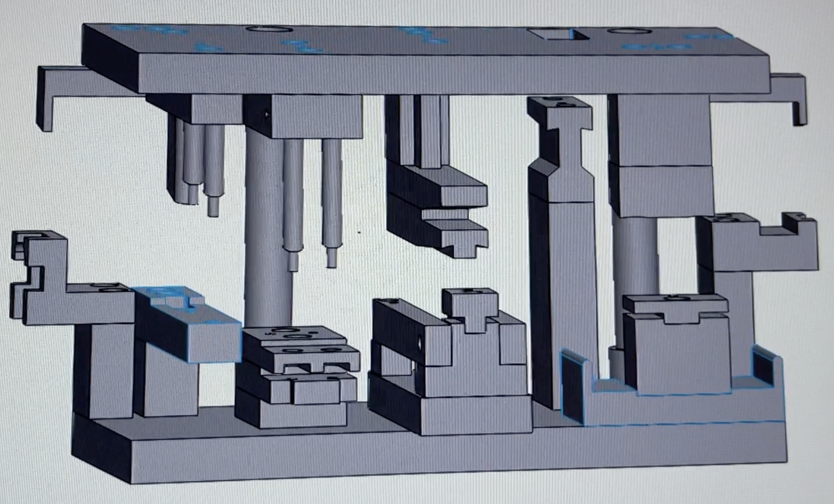834x504 pixels.
Task: Pick the square cutout in the top plate
Action: 558,34
